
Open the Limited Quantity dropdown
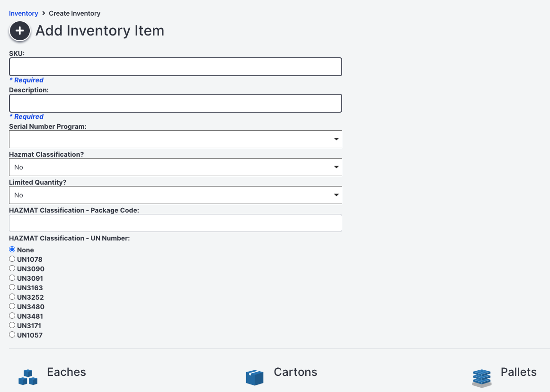[x=175, y=195]
